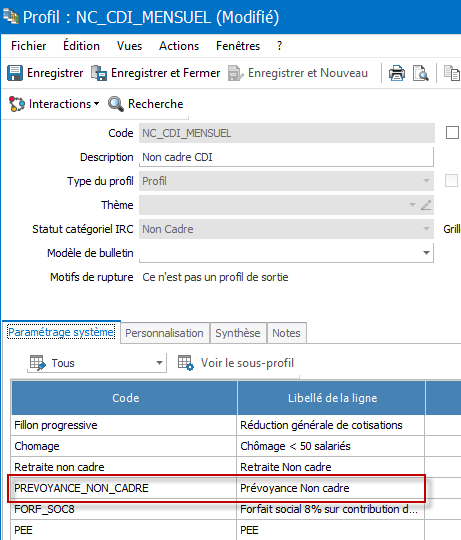
Task: Select the PREVOYANCE_NON_CADRE row
Action: click(x=217, y=488)
